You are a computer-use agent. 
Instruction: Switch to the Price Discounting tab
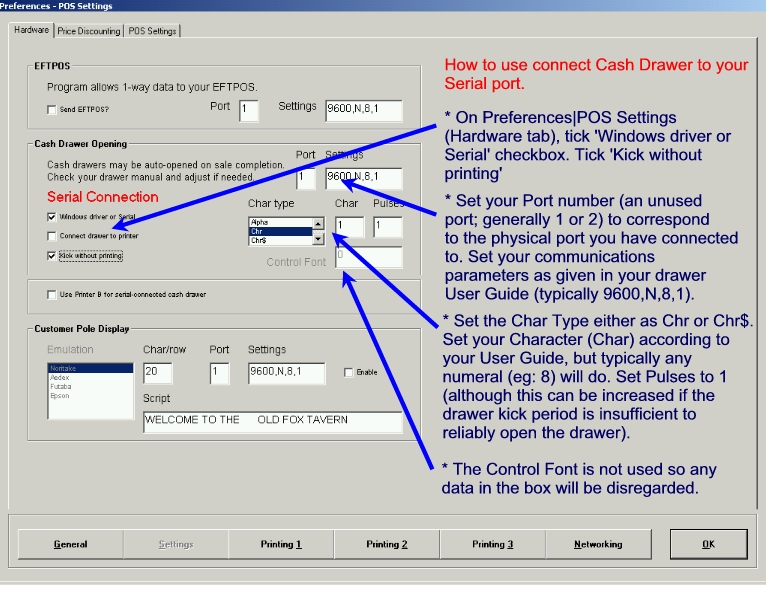(x=95, y=31)
